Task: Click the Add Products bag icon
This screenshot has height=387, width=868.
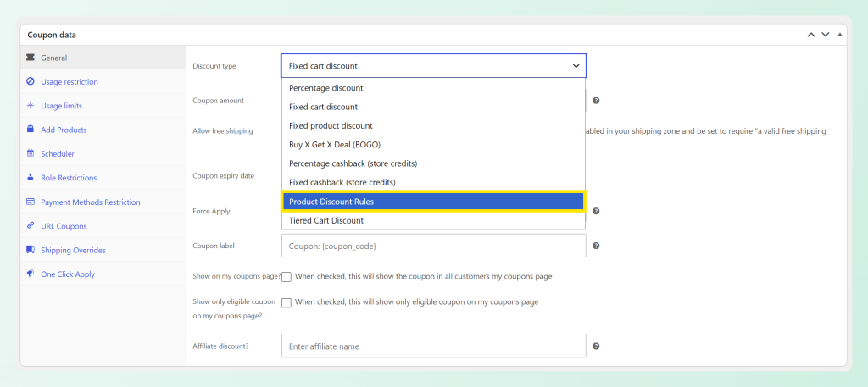Action: [x=31, y=130]
